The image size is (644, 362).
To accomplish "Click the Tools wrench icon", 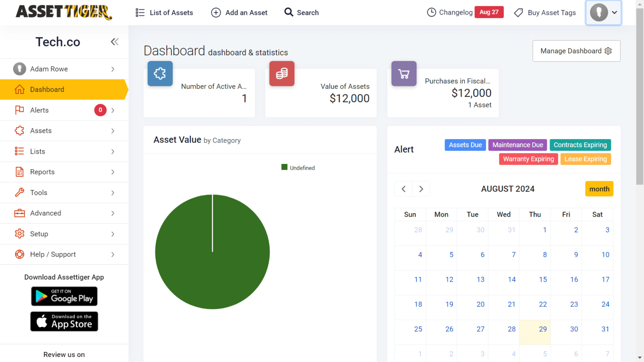I will 19,192.
